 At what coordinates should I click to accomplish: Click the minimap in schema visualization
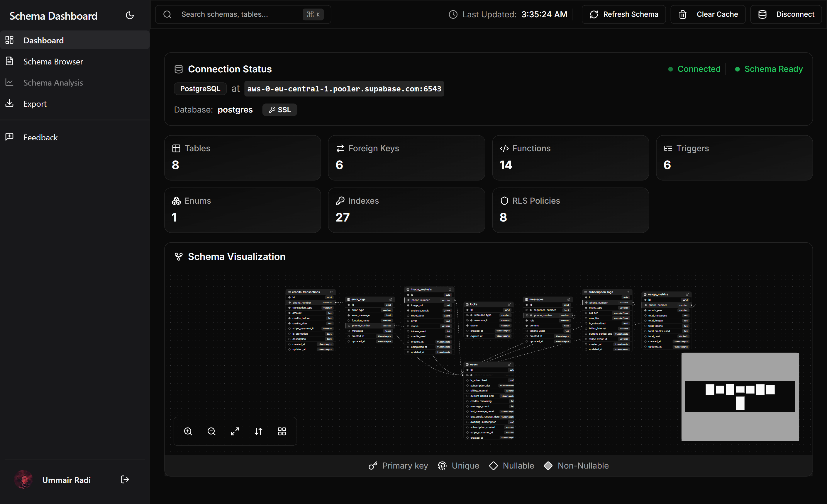(740, 397)
